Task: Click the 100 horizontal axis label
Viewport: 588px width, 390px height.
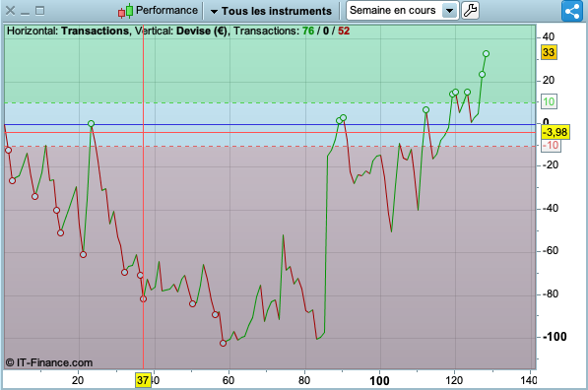Action: click(x=379, y=380)
